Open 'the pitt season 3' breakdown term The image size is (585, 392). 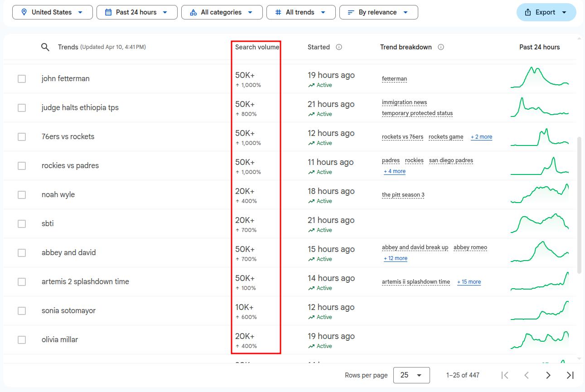[403, 195]
